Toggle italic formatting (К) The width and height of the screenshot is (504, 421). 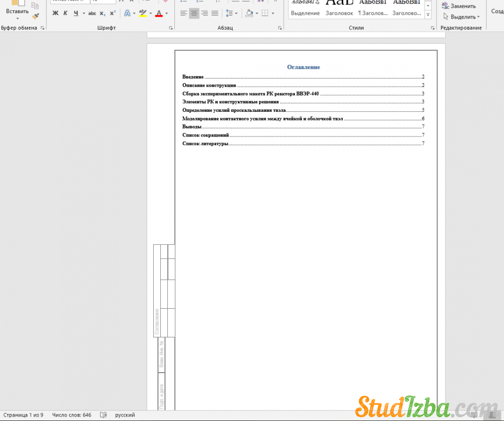pos(65,14)
